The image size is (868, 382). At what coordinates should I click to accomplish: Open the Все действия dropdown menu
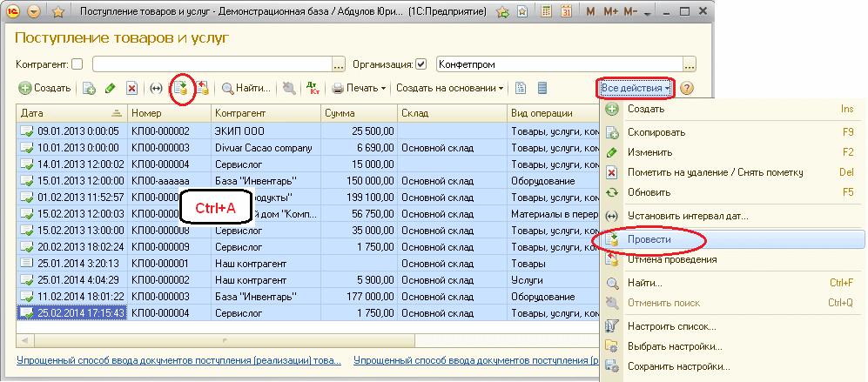[x=635, y=88]
